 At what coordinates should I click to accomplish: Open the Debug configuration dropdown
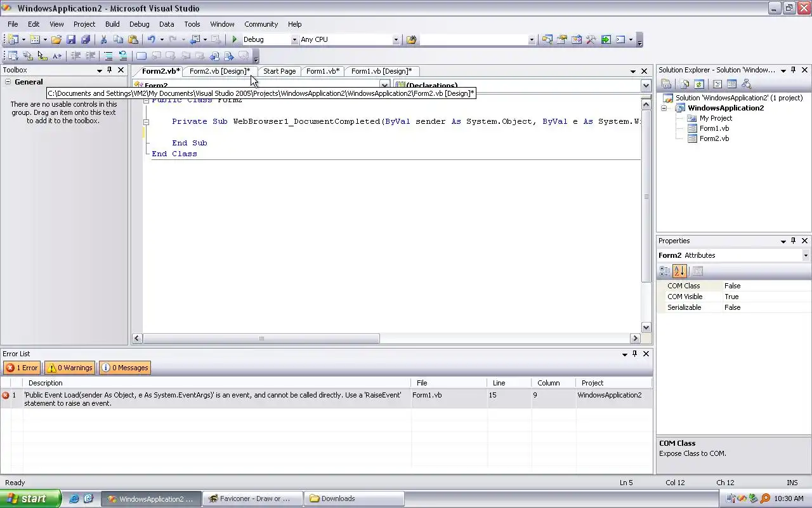coord(294,39)
